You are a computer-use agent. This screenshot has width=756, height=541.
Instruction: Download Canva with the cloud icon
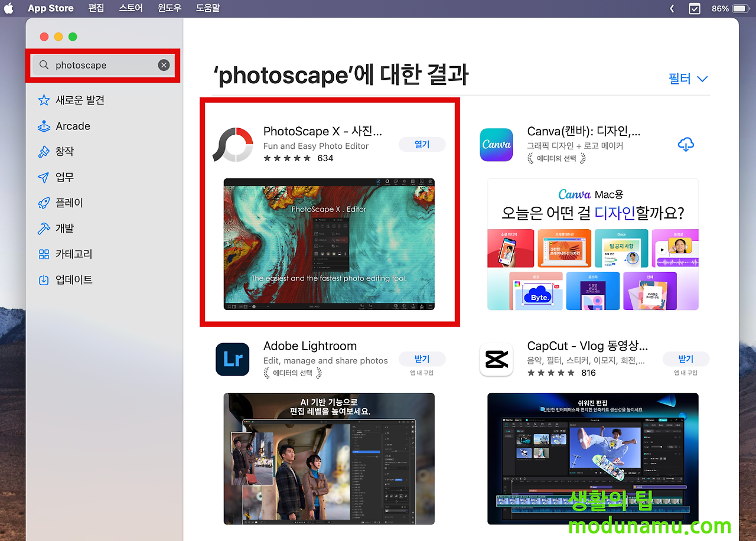pos(686,144)
